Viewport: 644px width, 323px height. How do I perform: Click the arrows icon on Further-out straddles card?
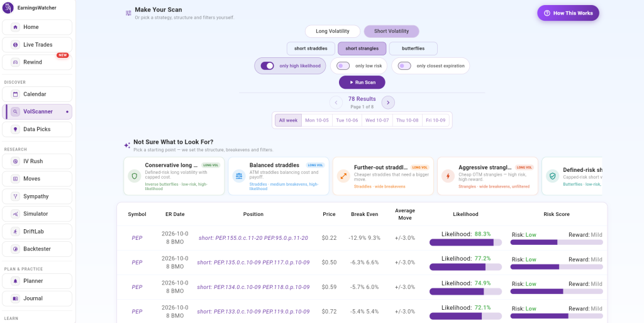tap(343, 176)
